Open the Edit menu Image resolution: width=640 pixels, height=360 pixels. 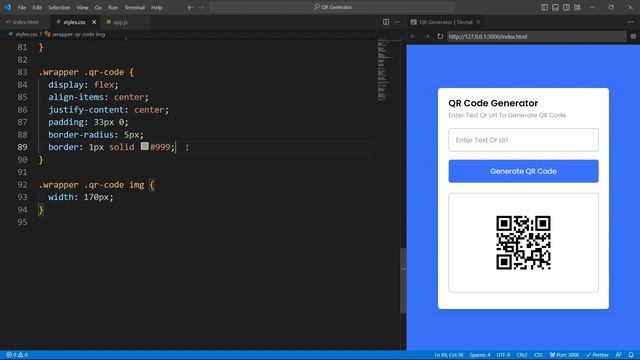point(37,7)
